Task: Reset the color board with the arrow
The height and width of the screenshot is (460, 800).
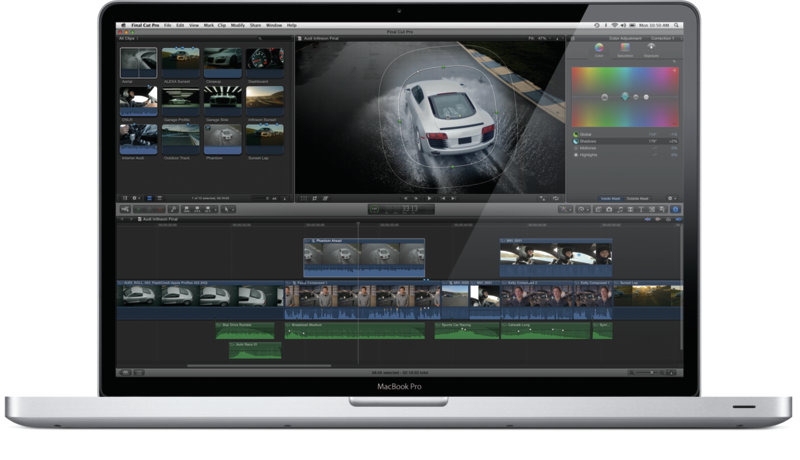Action: pyautogui.click(x=674, y=61)
